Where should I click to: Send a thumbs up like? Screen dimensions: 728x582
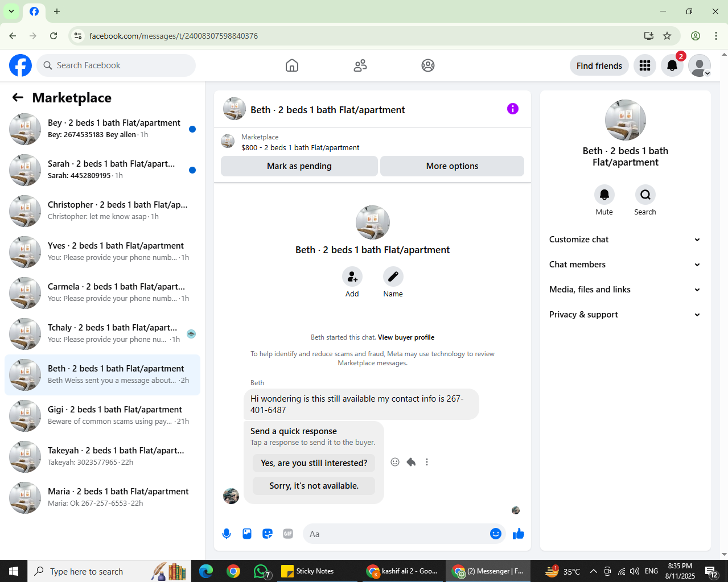click(519, 534)
